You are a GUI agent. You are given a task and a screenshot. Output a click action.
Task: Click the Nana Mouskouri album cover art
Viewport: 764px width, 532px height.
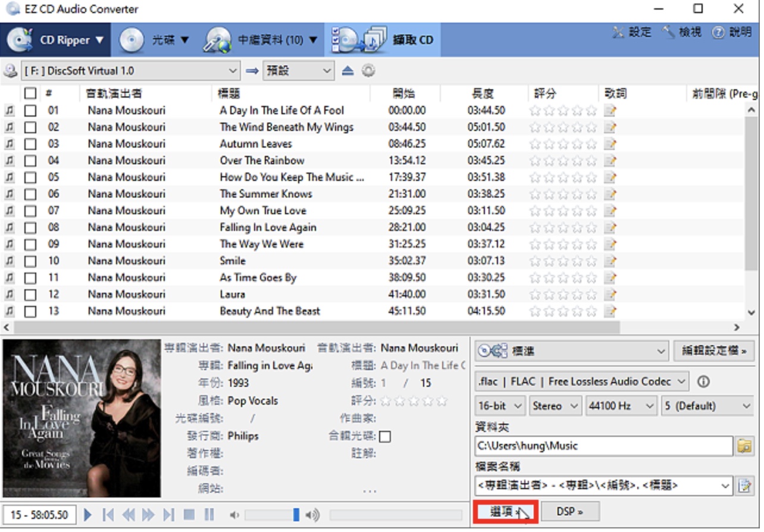coord(82,420)
